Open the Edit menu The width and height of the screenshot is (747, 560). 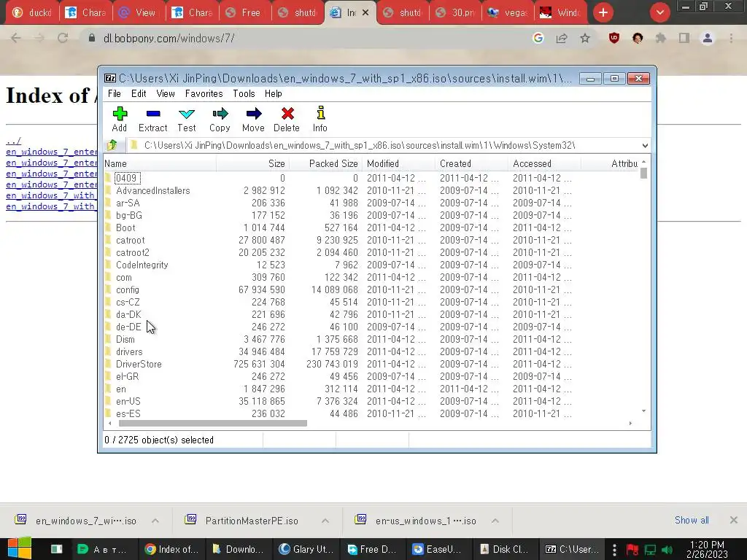[x=139, y=93]
